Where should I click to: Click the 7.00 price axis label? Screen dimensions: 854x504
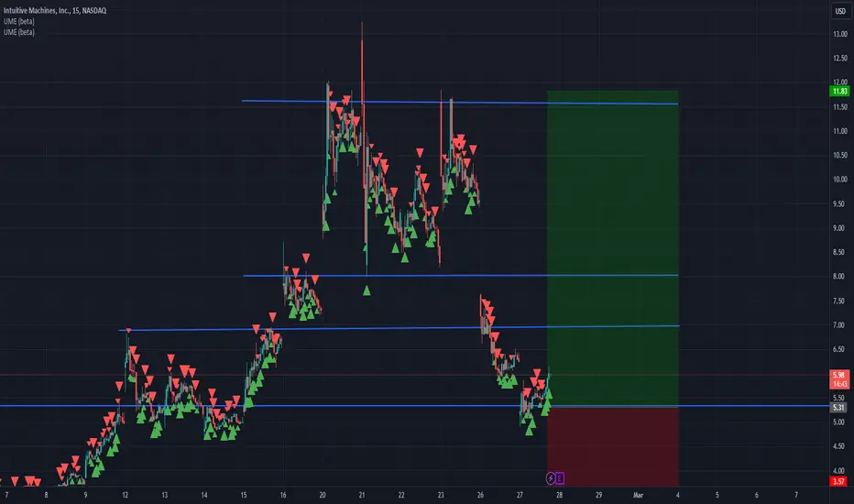(x=840, y=324)
